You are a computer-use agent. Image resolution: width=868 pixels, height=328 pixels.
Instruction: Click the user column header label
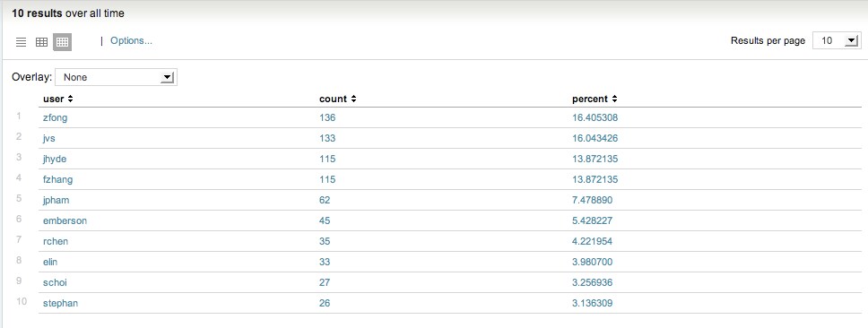pyautogui.click(x=54, y=99)
